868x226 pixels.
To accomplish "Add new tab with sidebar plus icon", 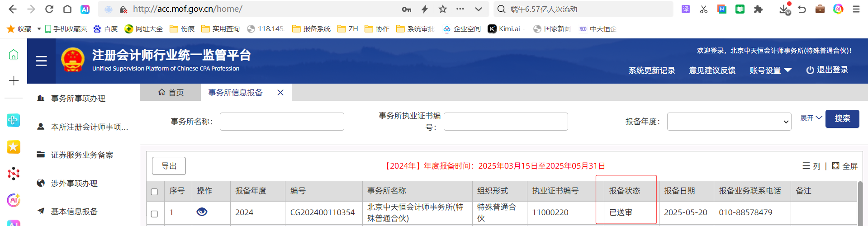I will (14, 80).
